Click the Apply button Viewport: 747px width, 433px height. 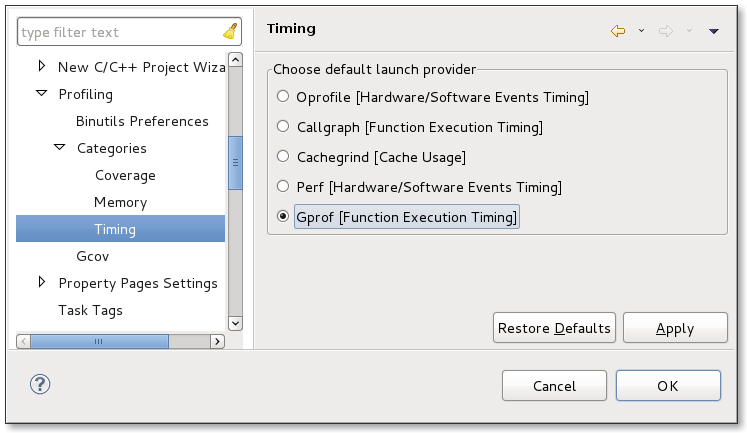tap(675, 328)
